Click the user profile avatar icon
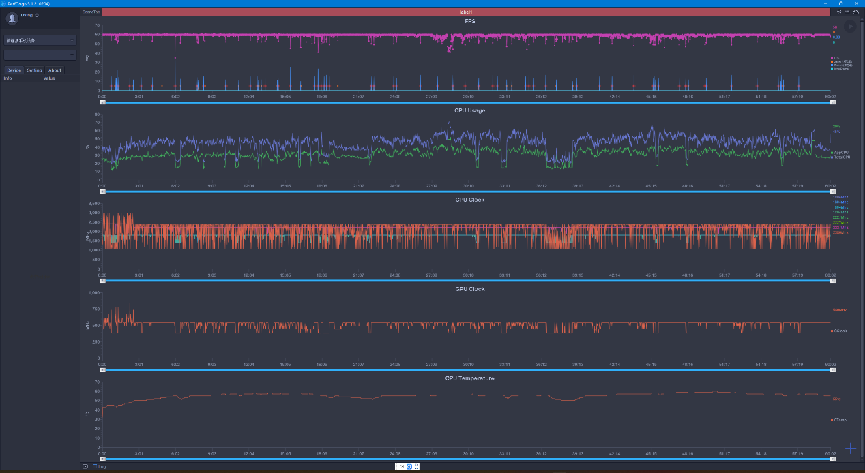Screen dimensions: 865x473 [x=12, y=18]
